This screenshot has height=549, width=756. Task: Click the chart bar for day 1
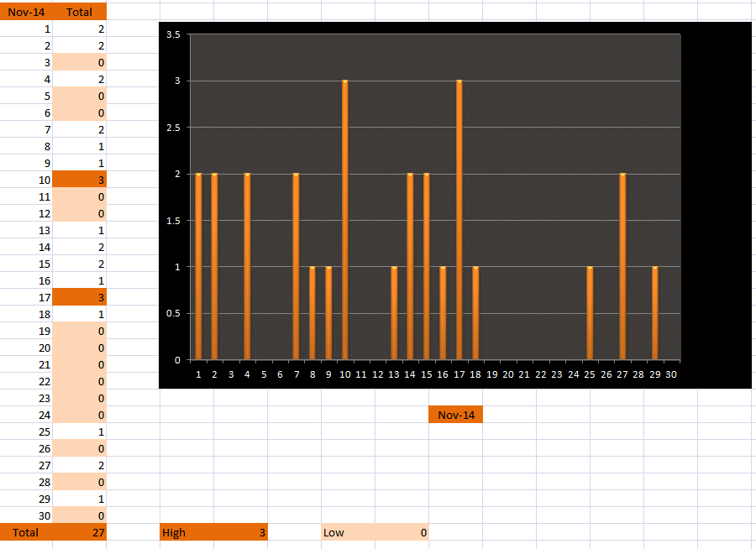click(x=198, y=267)
